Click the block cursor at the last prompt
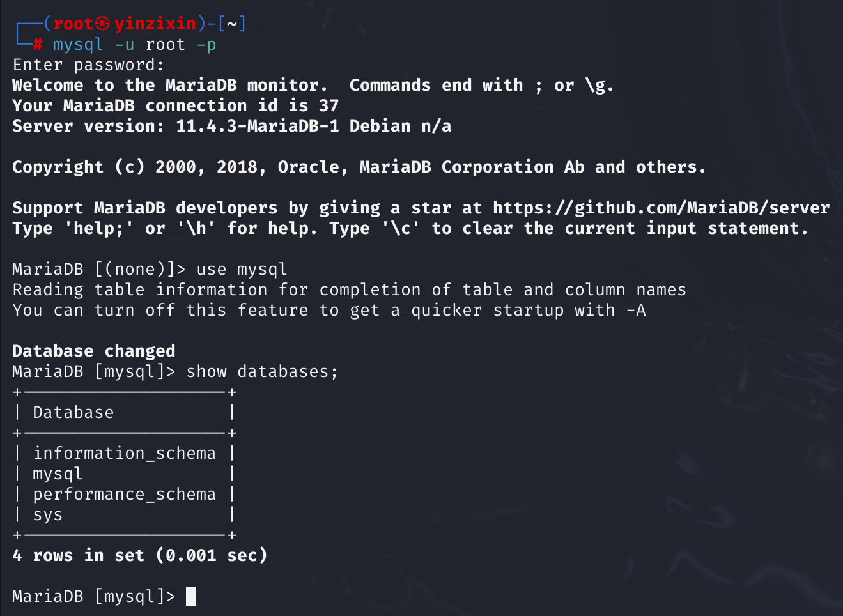 (x=190, y=596)
